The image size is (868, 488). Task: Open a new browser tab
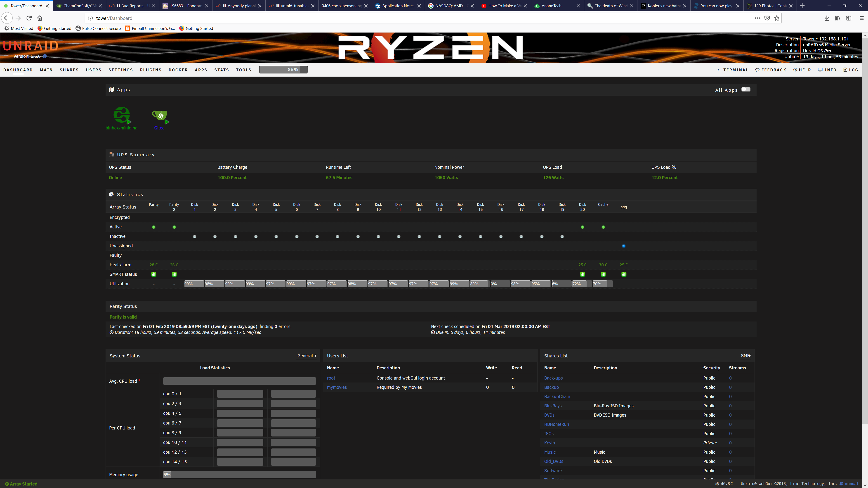[802, 6]
